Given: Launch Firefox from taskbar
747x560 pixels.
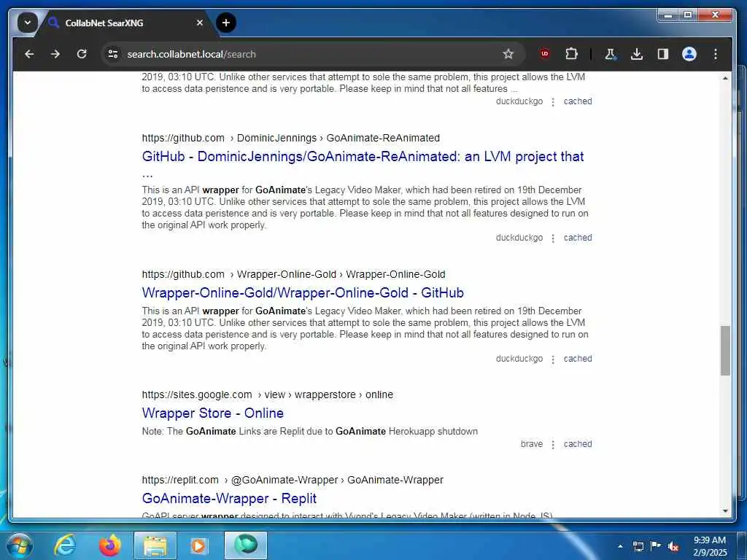Looking at the screenshot, I should [x=110, y=545].
